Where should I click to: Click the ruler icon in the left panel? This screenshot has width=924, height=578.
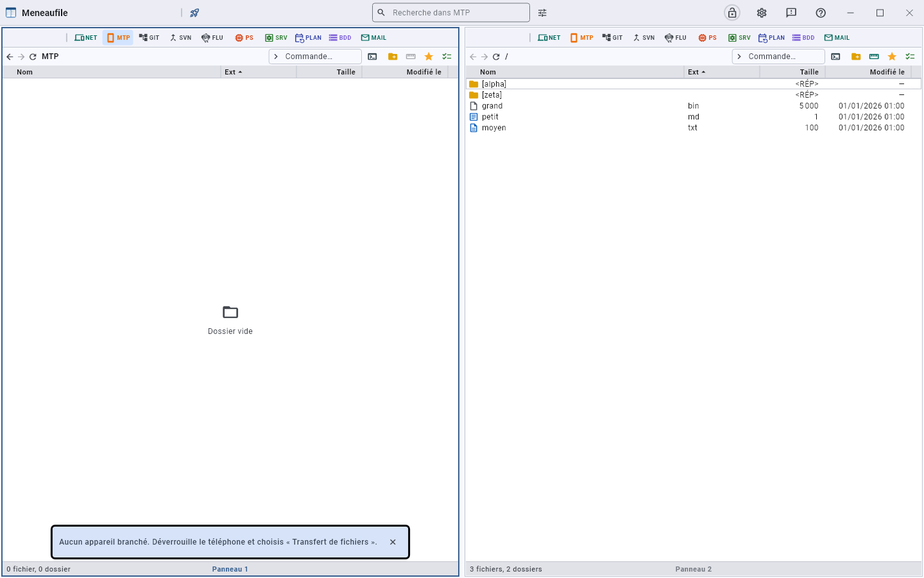[x=411, y=57]
